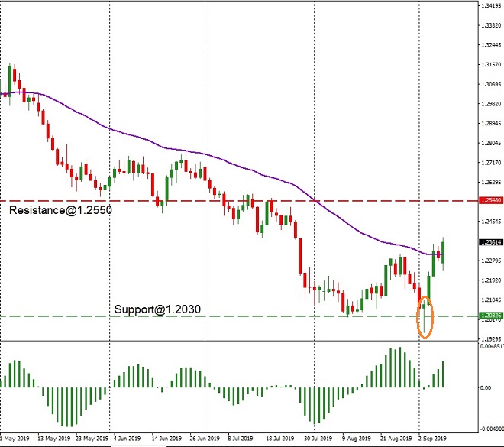Click the 30 Jul 2019 date label
This screenshot has width=504, height=447.
318,439
